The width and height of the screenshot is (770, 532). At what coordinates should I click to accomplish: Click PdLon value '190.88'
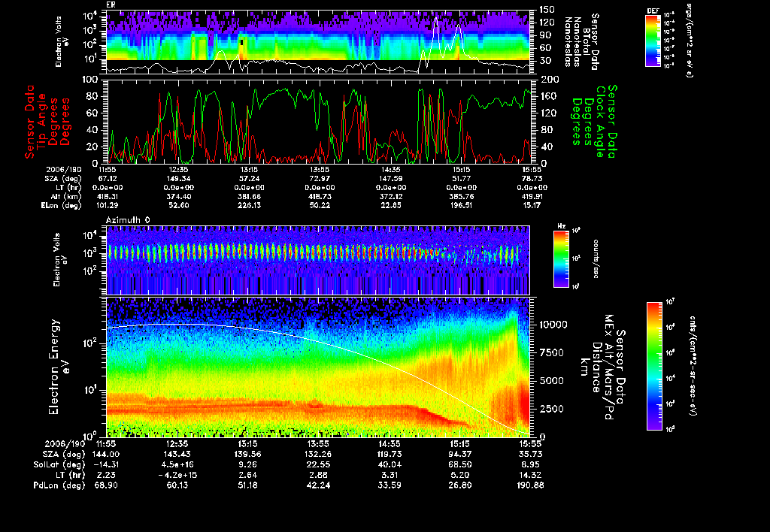(x=531, y=485)
